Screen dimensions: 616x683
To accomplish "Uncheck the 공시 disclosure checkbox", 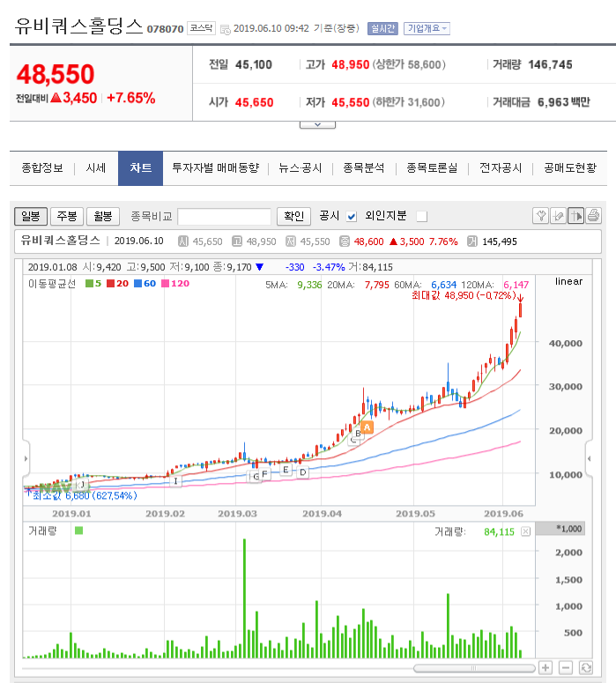I will click(x=352, y=217).
